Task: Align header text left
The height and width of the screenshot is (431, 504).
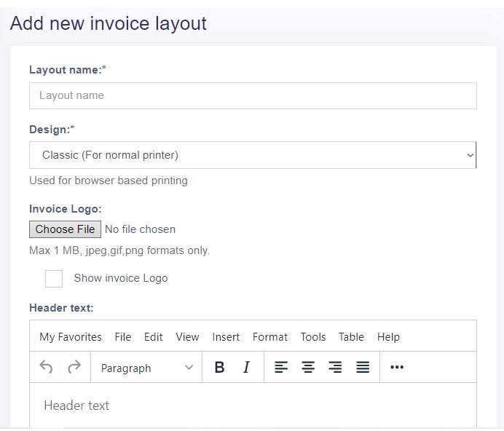Action: tap(281, 368)
